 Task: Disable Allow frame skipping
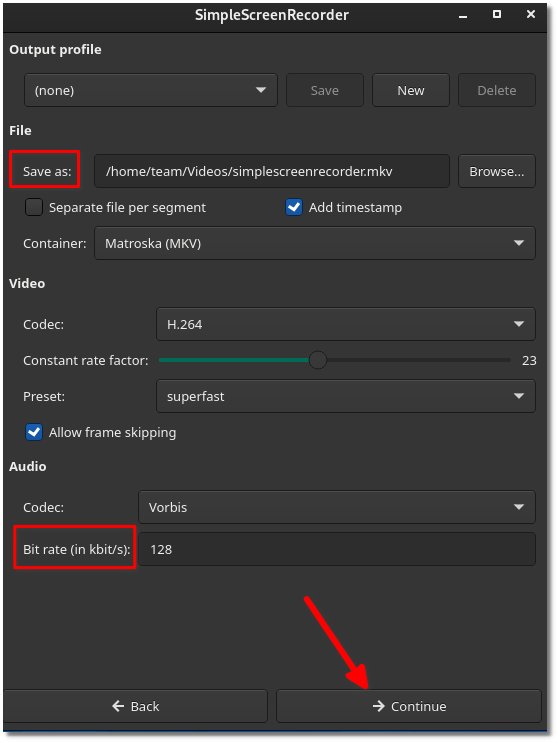34,432
